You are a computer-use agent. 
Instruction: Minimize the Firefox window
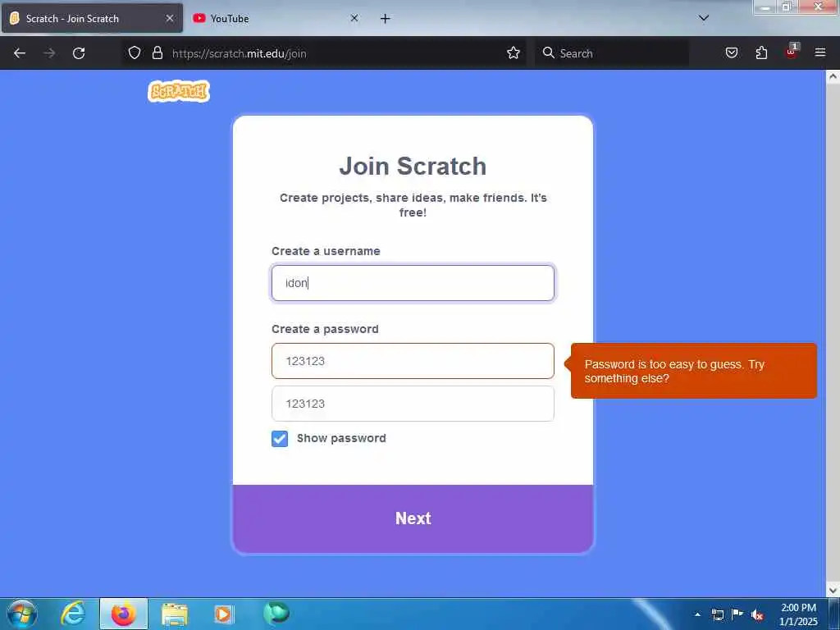point(765,7)
